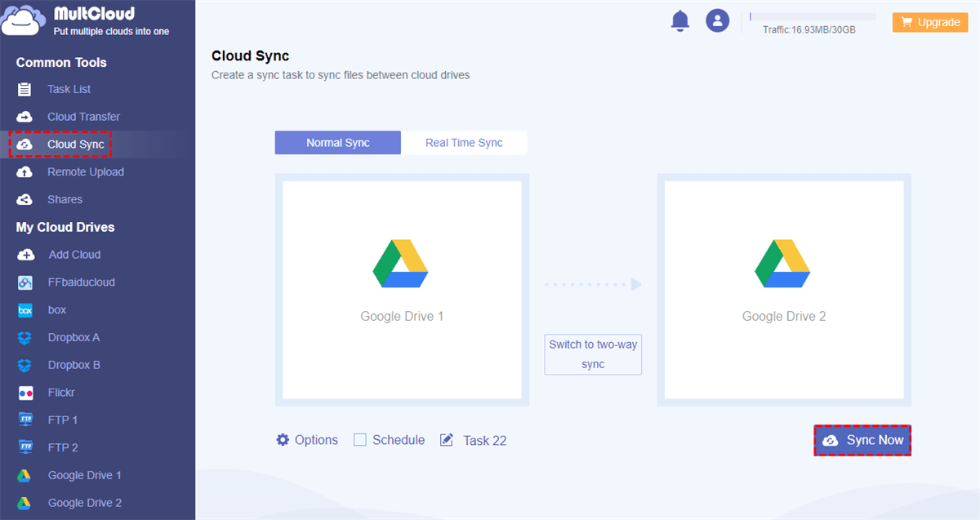Viewport: 980px width, 520px height.
Task: Click the FFbaiducloud drive icon
Action: click(x=25, y=282)
